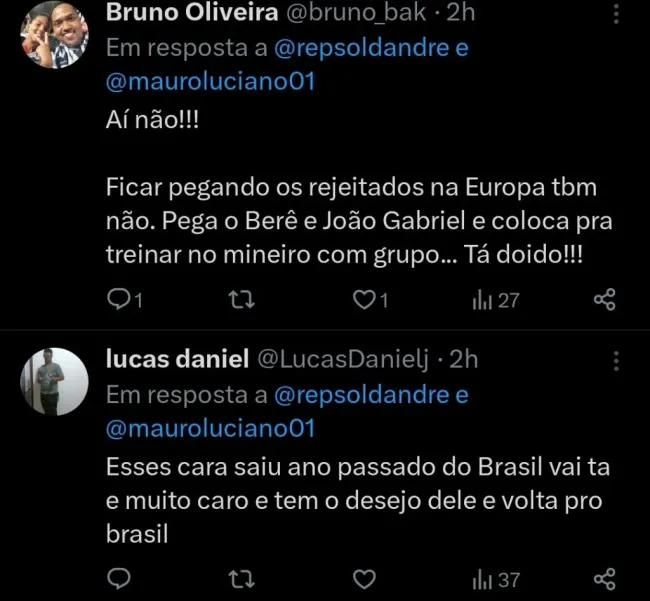The width and height of the screenshot is (650, 601).
Task: Share lucas daniel's tweet
Action: click(x=604, y=579)
